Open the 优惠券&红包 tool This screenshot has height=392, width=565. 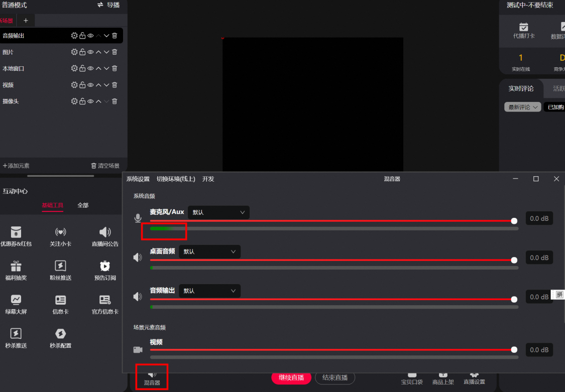pyautogui.click(x=16, y=236)
